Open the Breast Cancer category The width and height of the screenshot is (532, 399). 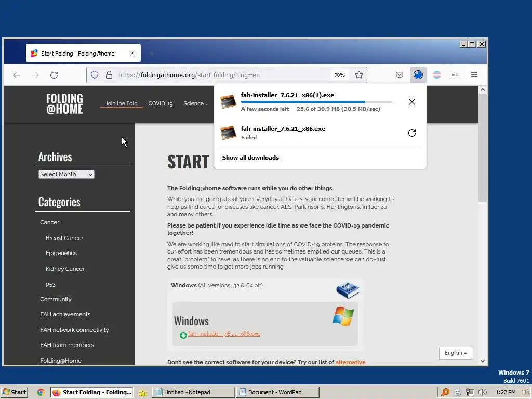pyautogui.click(x=64, y=238)
